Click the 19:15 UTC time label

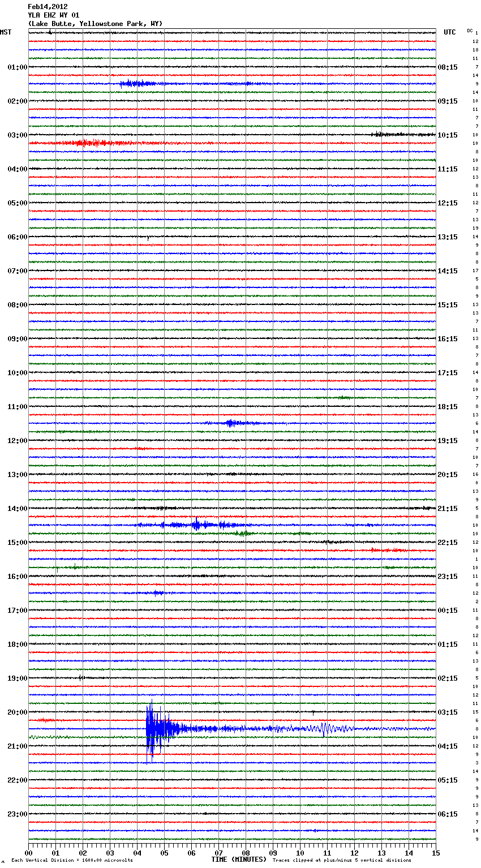tap(448, 441)
